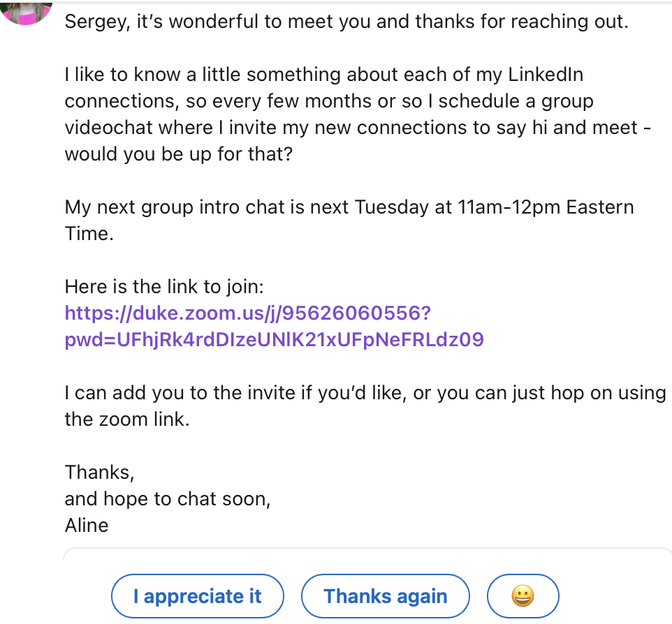Send the "Thanks again" quick reply
The width and height of the screenshot is (672, 624).
[386, 596]
